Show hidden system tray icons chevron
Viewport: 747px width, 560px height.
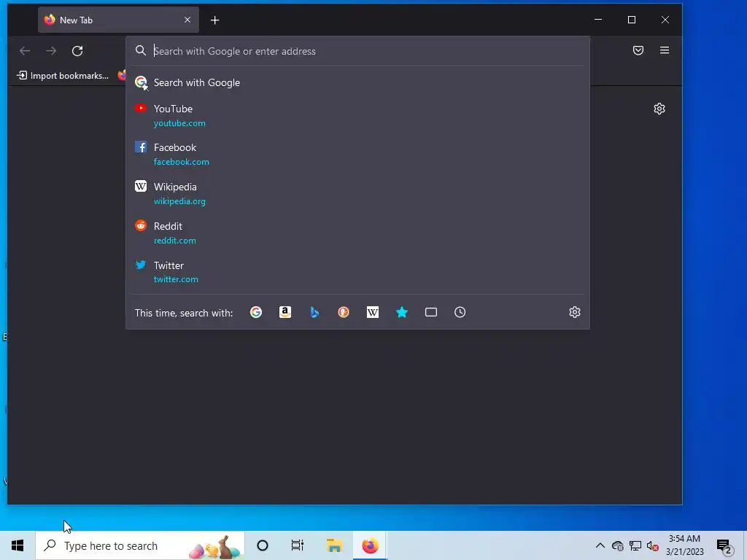[600, 545]
